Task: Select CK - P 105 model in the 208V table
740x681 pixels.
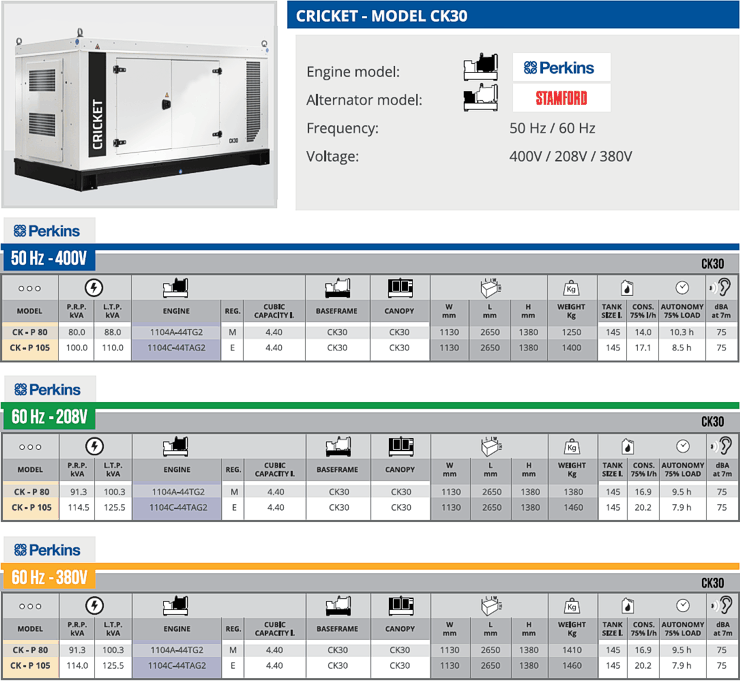Action: pyautogui.click(x=31, y=507)
